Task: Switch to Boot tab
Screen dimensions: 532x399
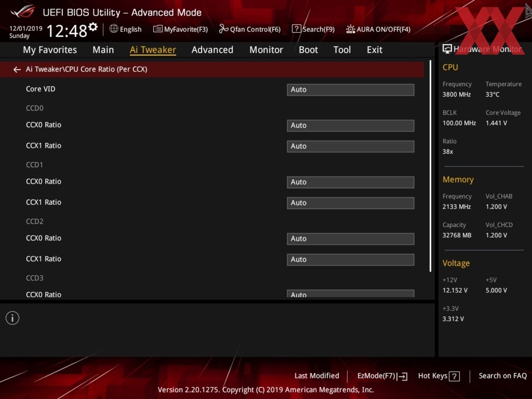Action: tap(308, 50)
